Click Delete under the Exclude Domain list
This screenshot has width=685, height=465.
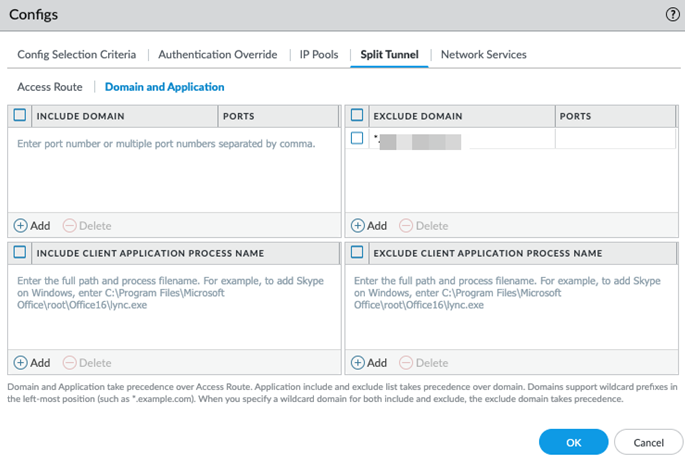pos(424,226)
